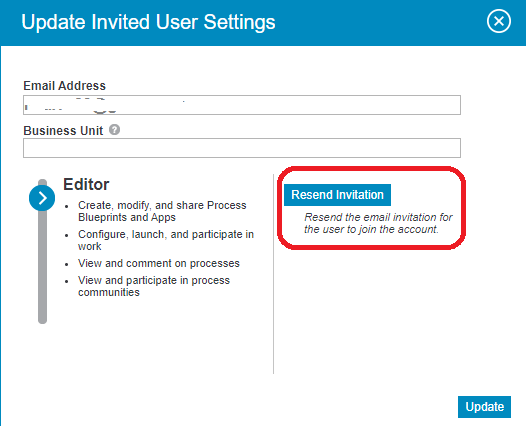This screenshot has height=426, width=526.
Task: Select the Editor role heading
Action: coord(86,184)
